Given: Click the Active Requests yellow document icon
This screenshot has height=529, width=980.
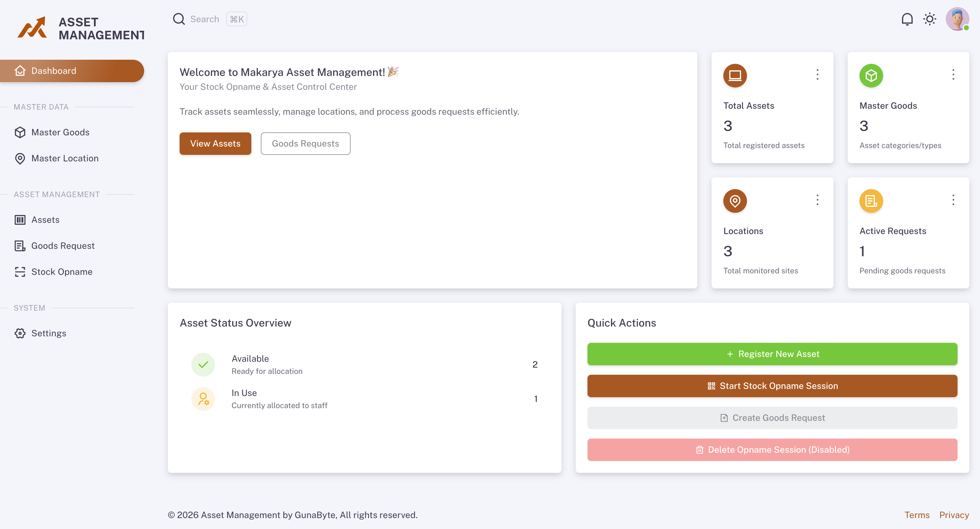Looking at the screenshot, I should click(871, 201).
